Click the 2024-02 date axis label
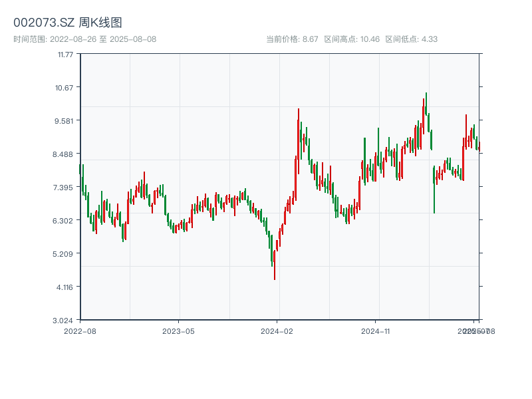Viewport: 532px width, 399px height. [x=277, y=331]
